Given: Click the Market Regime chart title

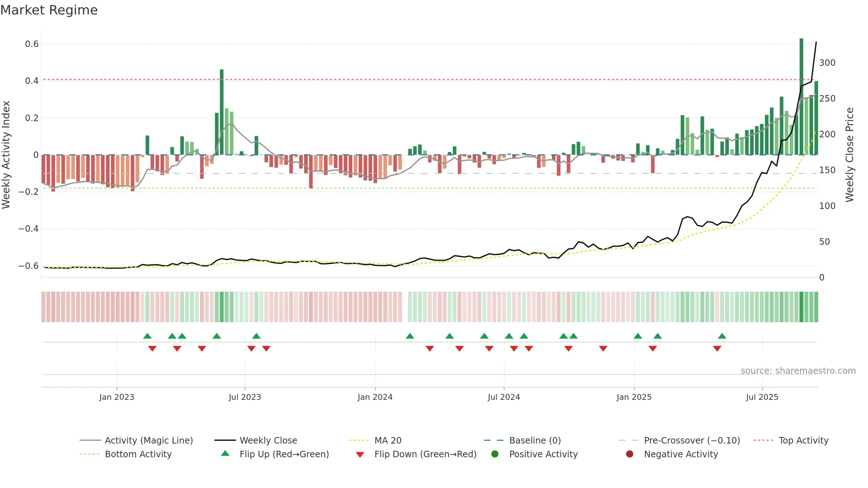Looking at the screenshot, I should [x=49, y=10].
